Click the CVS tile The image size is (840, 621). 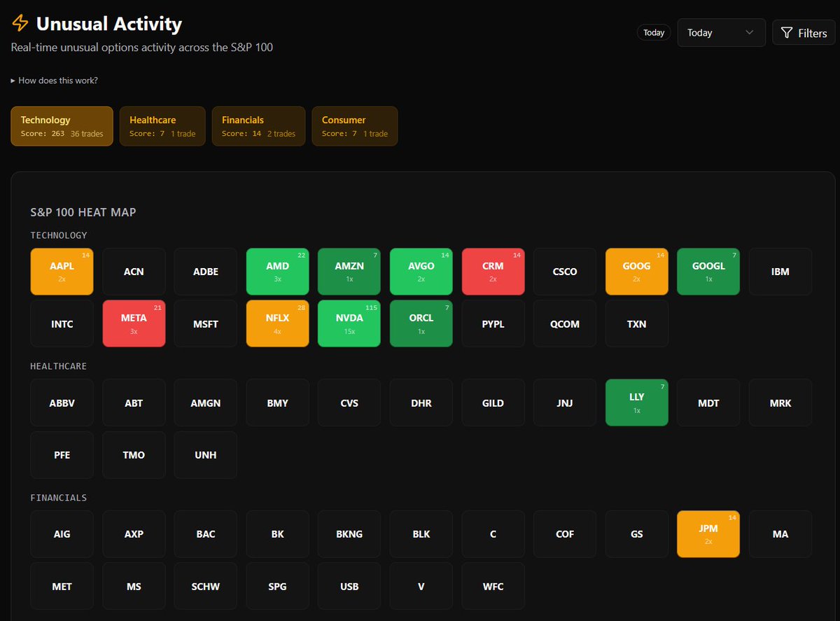click(349, 403)
